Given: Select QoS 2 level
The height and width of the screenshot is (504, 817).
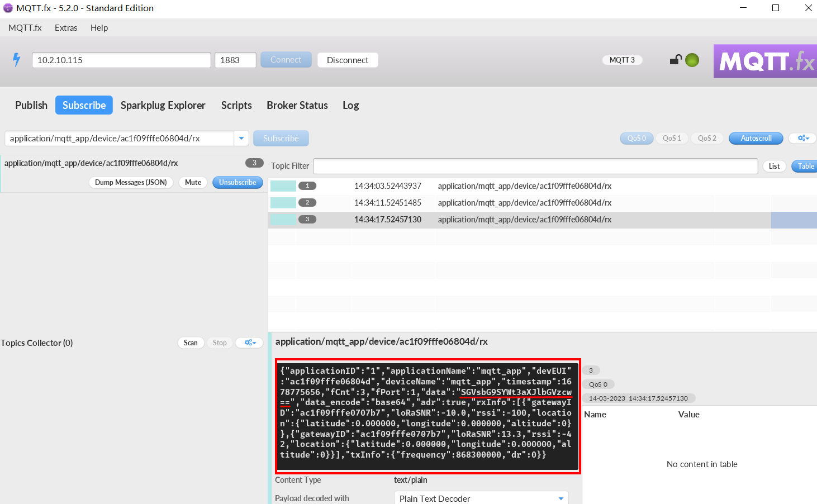Looking at the screenshot, I should (x=707, y=138).
